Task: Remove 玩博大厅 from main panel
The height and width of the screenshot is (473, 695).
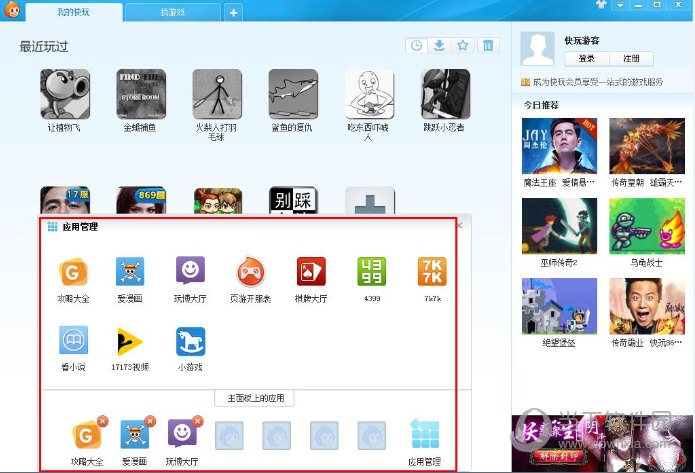Action: [198, 421]
